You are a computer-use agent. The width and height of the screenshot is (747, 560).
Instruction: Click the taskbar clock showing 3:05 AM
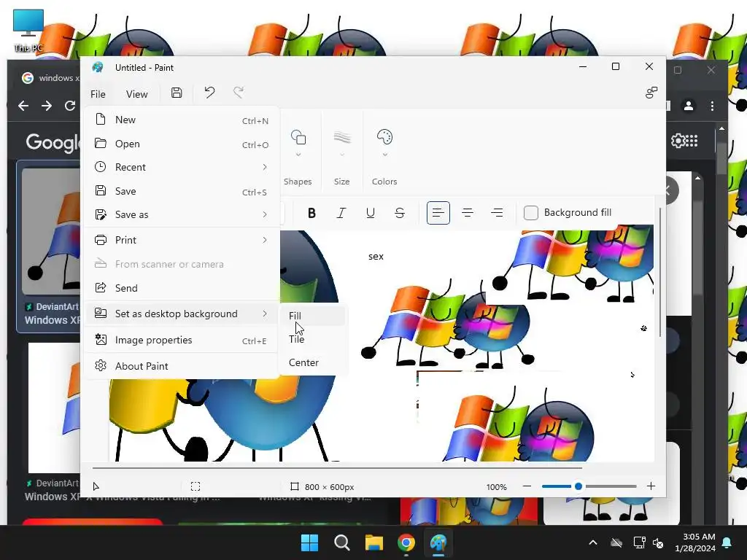point(695,542)
